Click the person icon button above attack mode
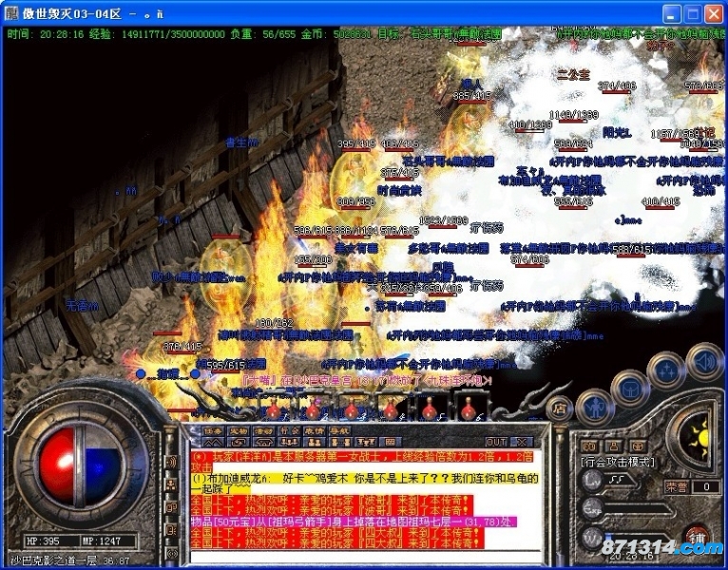Image resolution: width=728 pixels, height=570 pixels. (614, 446)
